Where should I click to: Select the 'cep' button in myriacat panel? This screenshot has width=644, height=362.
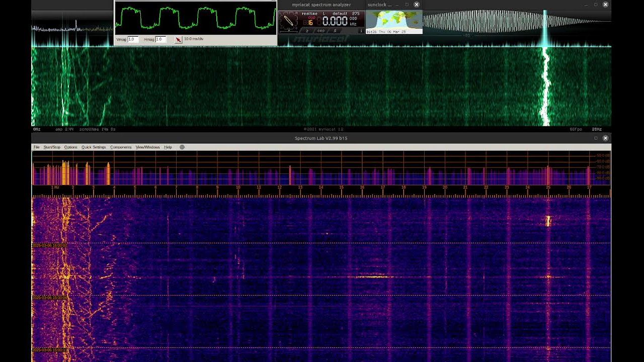click(x=321, y=31)
